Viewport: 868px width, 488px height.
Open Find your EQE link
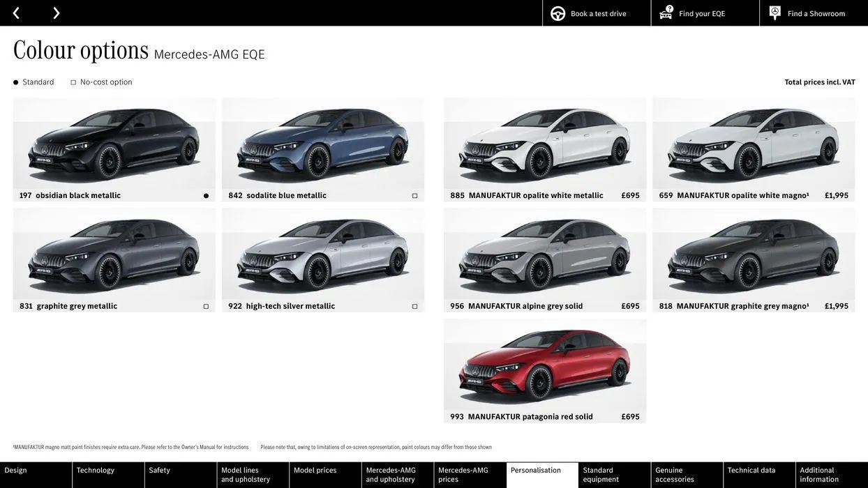pyautogui.click(x=702, y=13)
